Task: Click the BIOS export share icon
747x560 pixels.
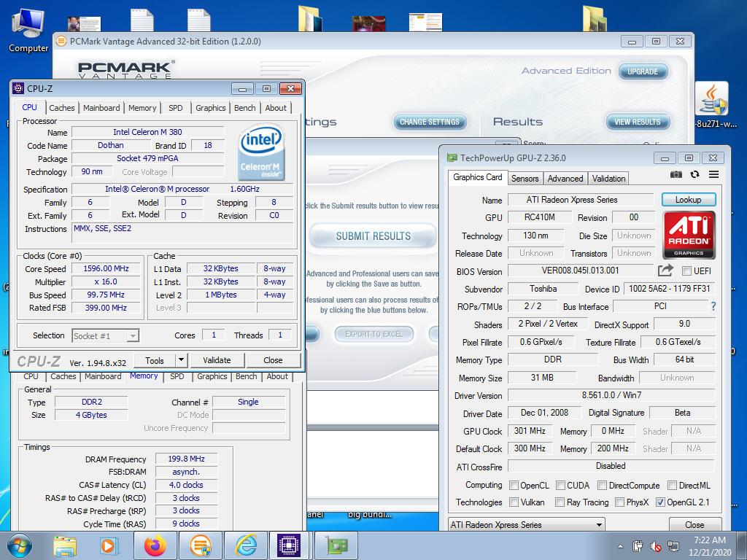Action: (665, 271)
